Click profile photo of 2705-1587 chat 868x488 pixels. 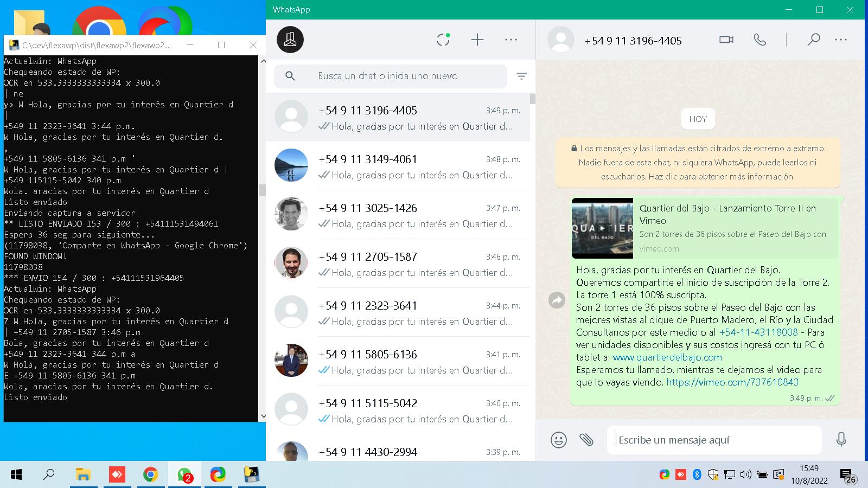tap(291, 263)
